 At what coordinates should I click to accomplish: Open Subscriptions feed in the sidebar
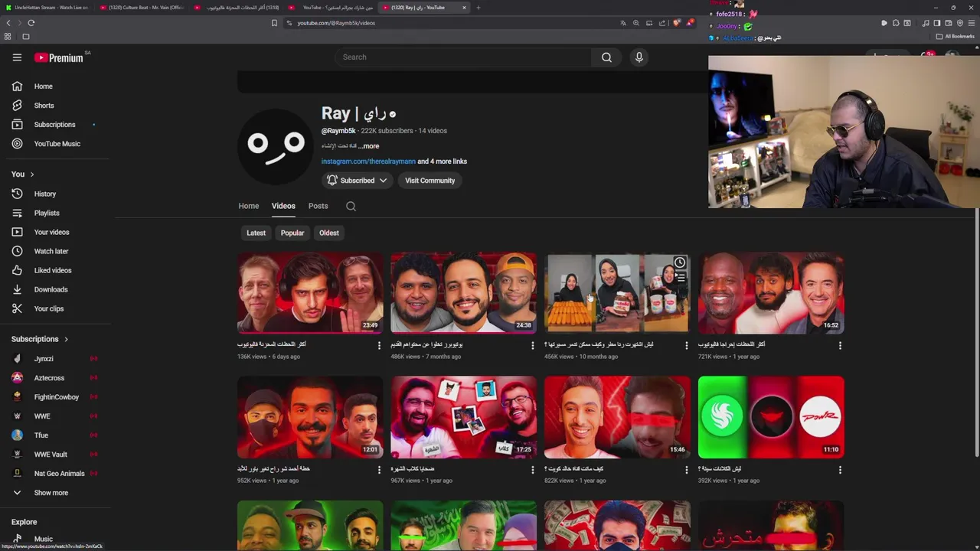54,125
